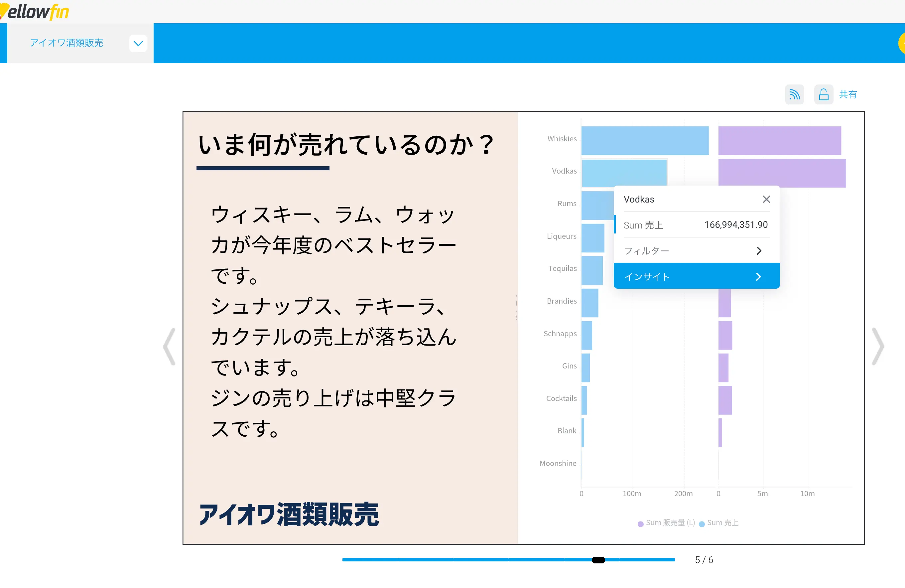Click the Sum 売上 value row in tooltip

696,225
